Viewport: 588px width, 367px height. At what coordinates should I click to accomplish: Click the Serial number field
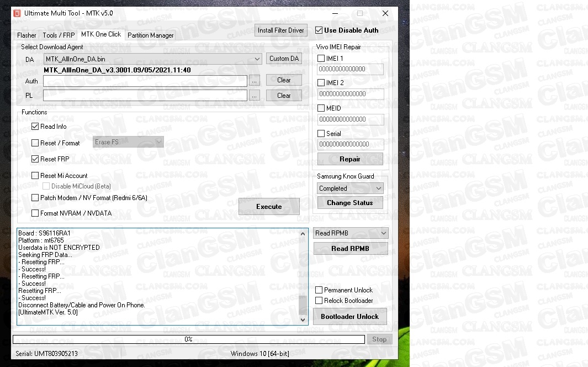click(350, 144)
